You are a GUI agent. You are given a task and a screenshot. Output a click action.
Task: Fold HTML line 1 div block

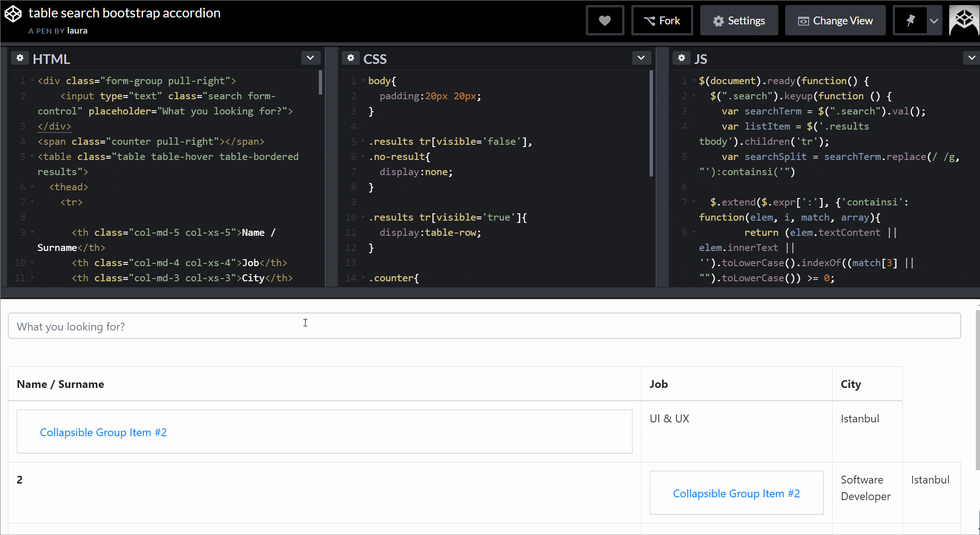[32, 81]
